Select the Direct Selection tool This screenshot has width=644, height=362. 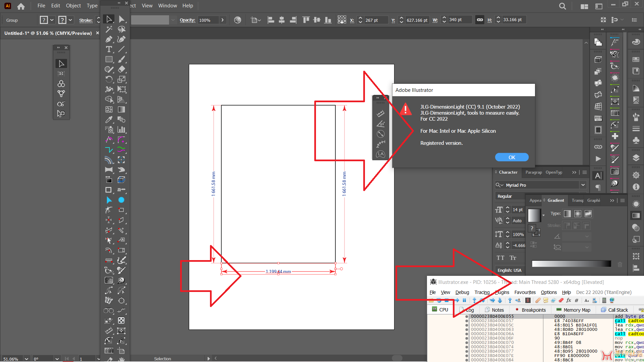[121, 19]
